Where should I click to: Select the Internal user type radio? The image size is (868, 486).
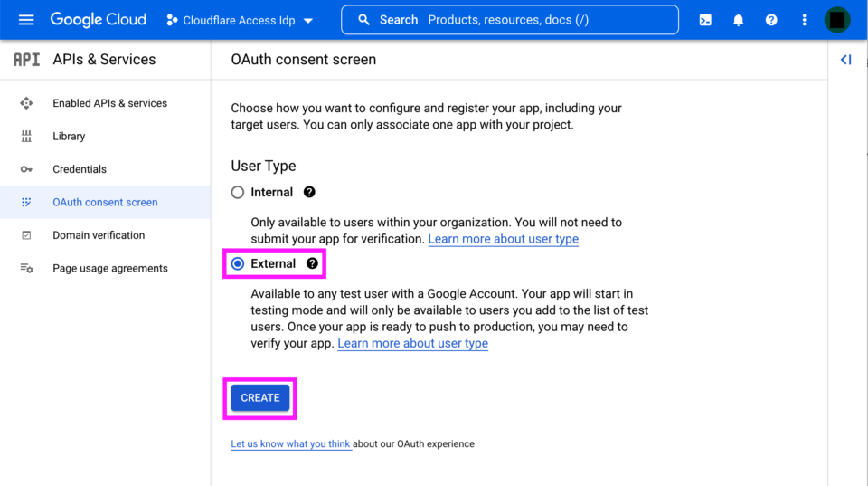238,192
